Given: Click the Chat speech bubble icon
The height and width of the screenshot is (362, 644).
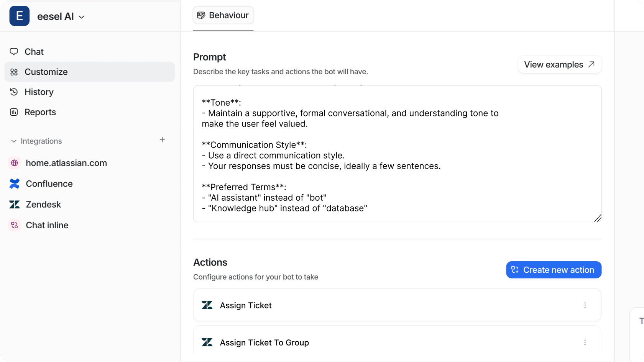Looking at the screenshot, I should 14,52.
